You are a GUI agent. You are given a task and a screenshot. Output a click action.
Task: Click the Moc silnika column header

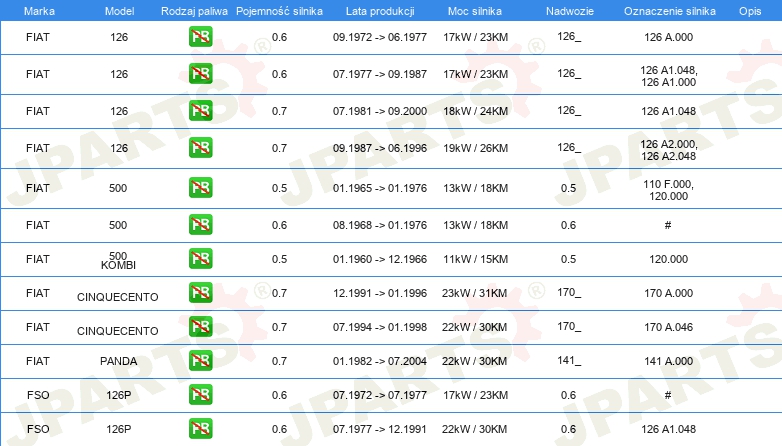pos(475,11)
